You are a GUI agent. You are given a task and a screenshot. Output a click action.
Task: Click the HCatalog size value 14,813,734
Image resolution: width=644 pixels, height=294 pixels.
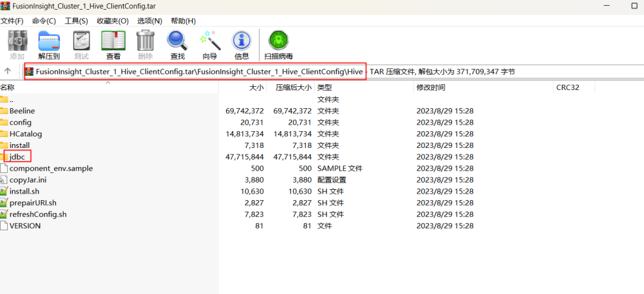pos(245,134)
